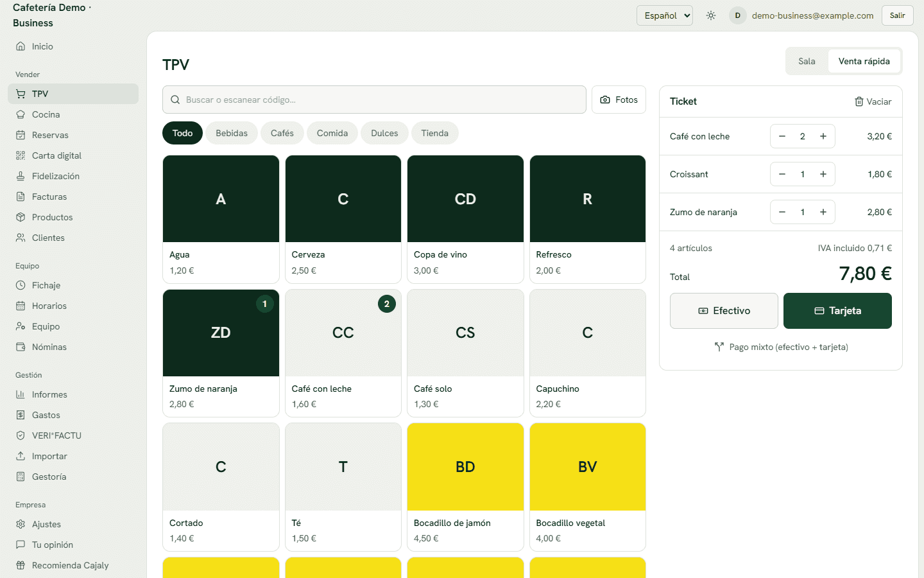Add Cerveza product to ticket
Screen dimensions: 924x578
343,219
